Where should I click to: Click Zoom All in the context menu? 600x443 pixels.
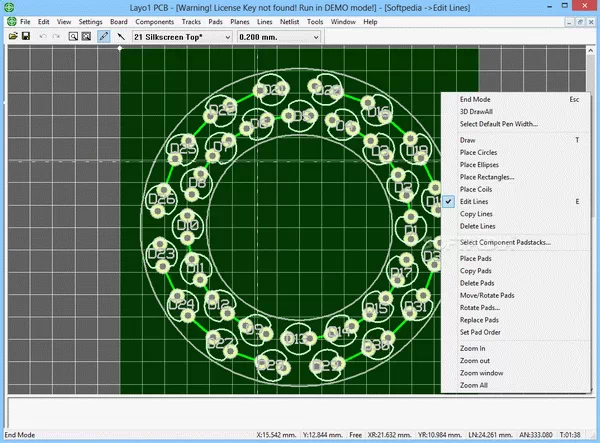(474, 385)
